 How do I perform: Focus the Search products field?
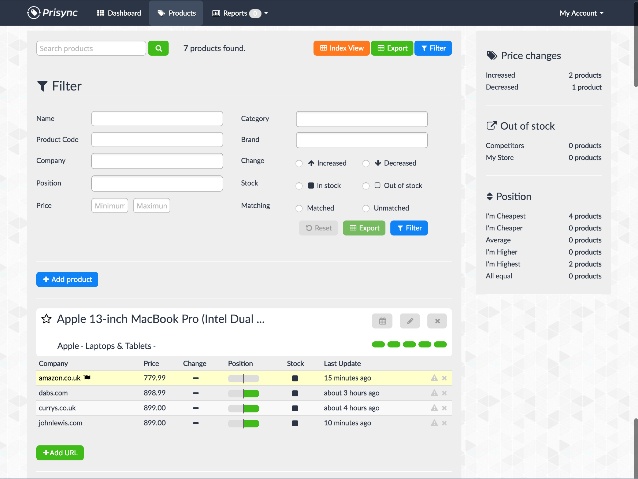tap(91, 48)
